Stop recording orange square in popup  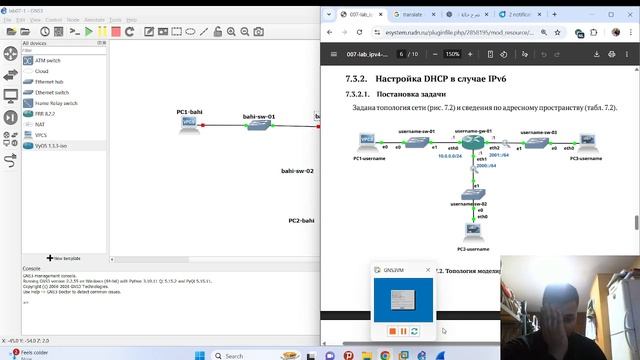tap(392, 331)
